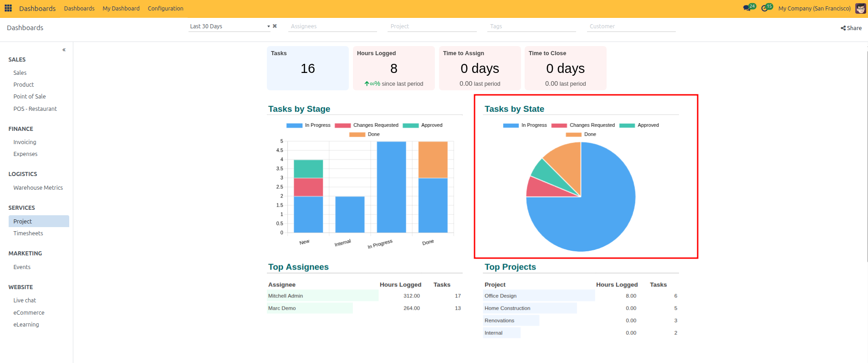The image size is (868, 363).
Task: Hide Changes Requested series in Tasks by Stage
Action: coord(367,125)
